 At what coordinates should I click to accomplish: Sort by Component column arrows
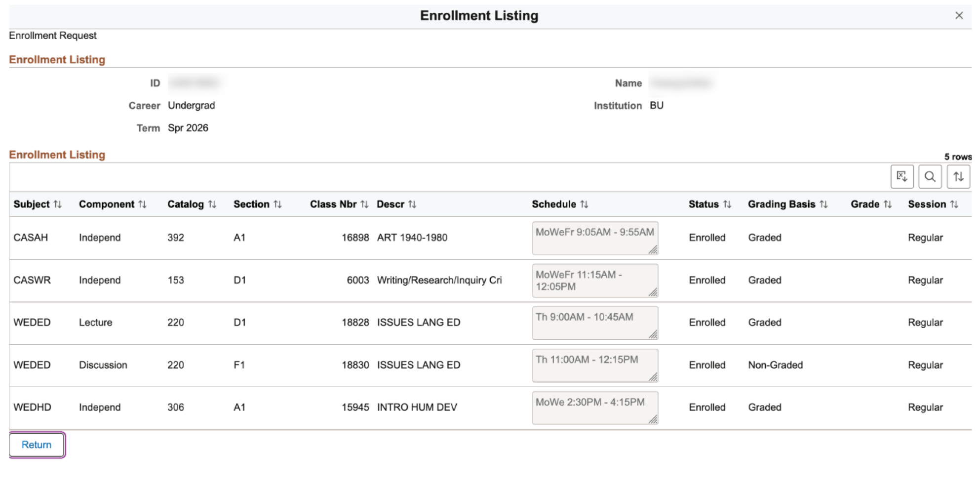[143, 204]
